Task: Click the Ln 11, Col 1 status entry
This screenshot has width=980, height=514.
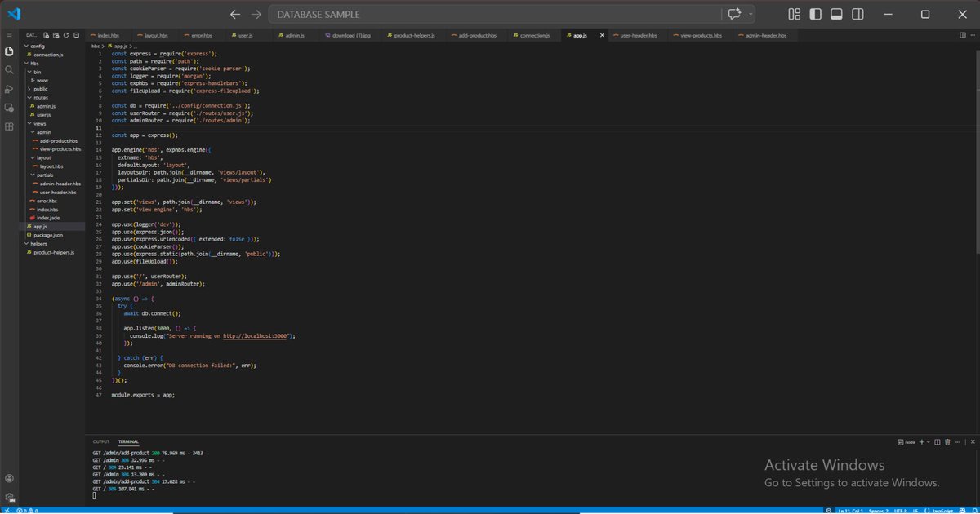Action: click(x=850, y=510)
